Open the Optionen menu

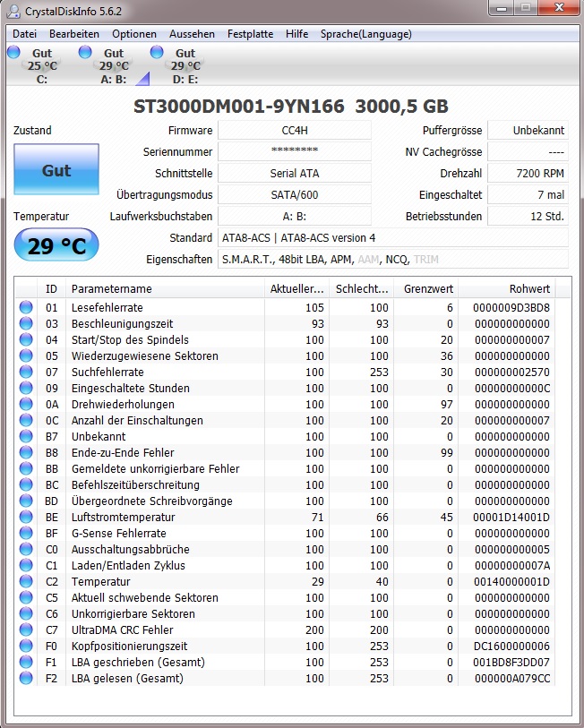133,34
